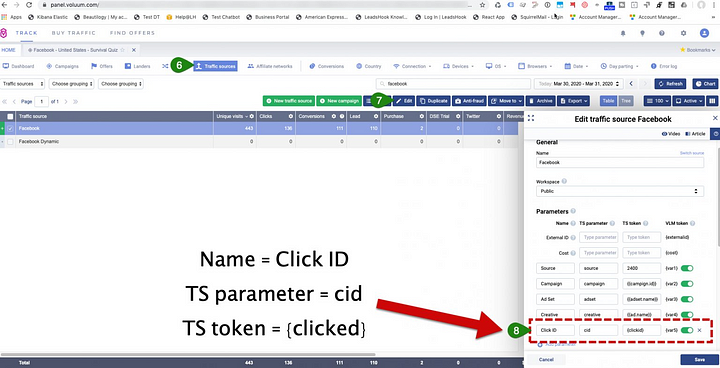Toggle the var3 Ad Set parameter switch
This screenshot has width=720, height=368.
[687, 299]
